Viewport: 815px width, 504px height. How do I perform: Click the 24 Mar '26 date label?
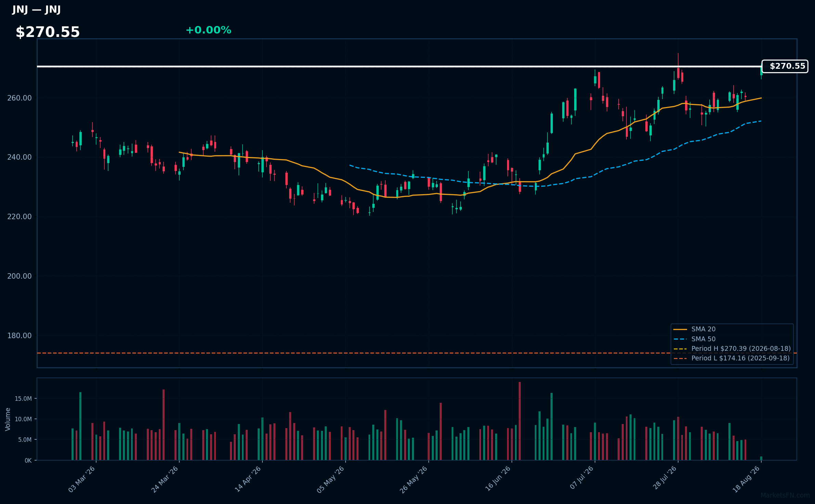[x=165, y=479]
